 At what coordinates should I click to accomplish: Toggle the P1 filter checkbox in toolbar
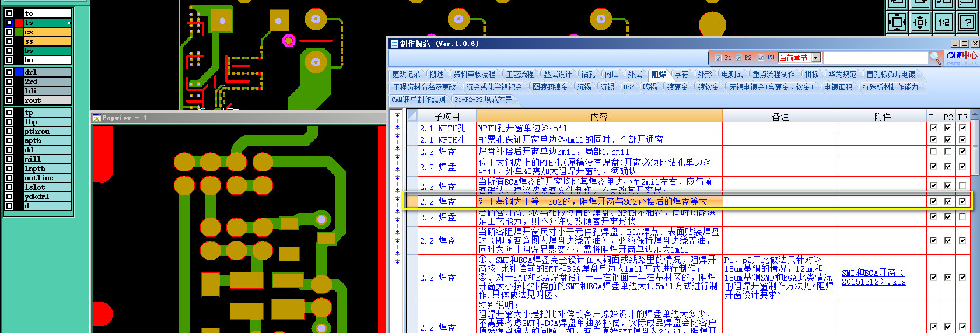coord(718,58)
